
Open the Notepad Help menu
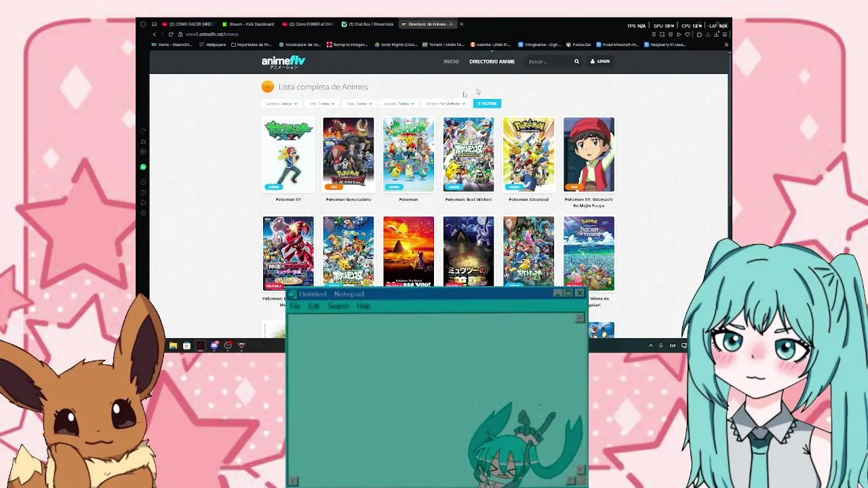[363, 306]
